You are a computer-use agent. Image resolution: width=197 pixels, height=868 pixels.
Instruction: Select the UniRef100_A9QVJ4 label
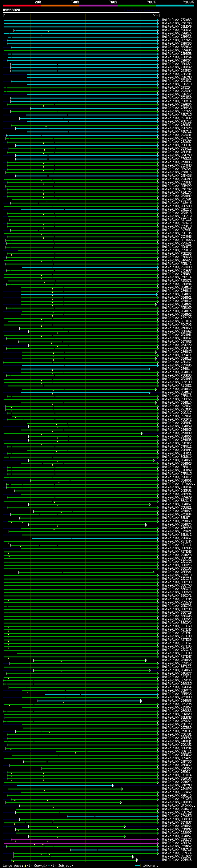(177, 101)
